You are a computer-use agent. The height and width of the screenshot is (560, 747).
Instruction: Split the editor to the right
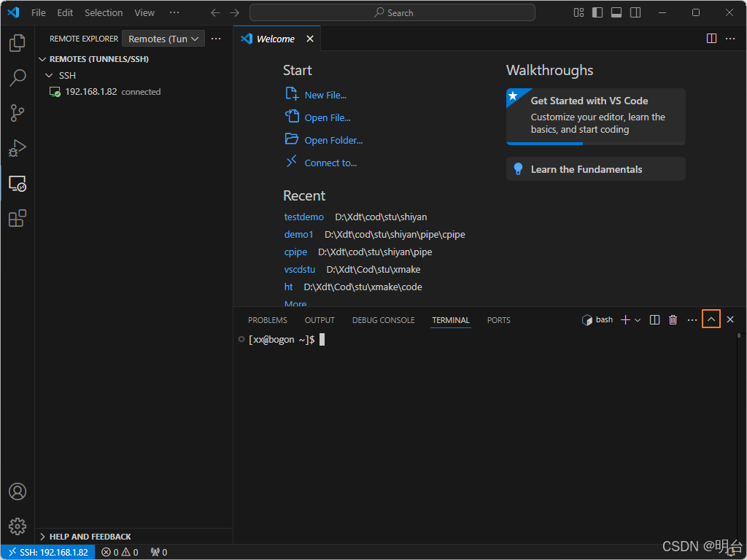711,39
